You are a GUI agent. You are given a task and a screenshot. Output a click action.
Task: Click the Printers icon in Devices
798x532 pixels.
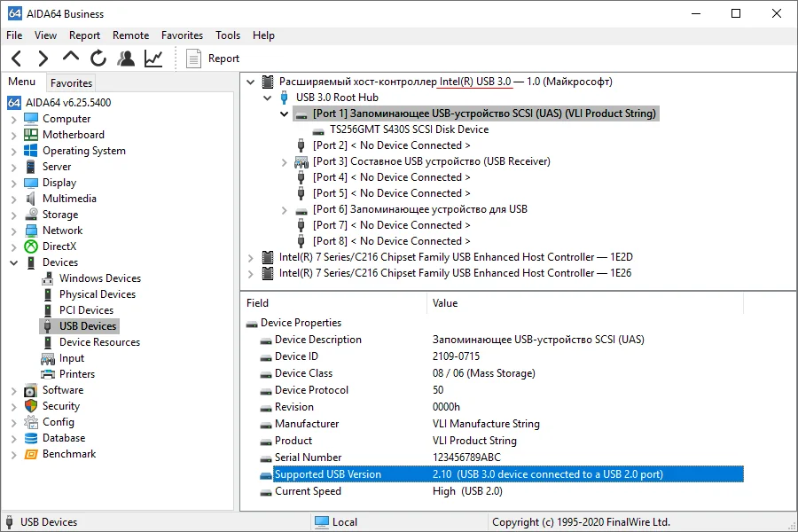(48, 374)
